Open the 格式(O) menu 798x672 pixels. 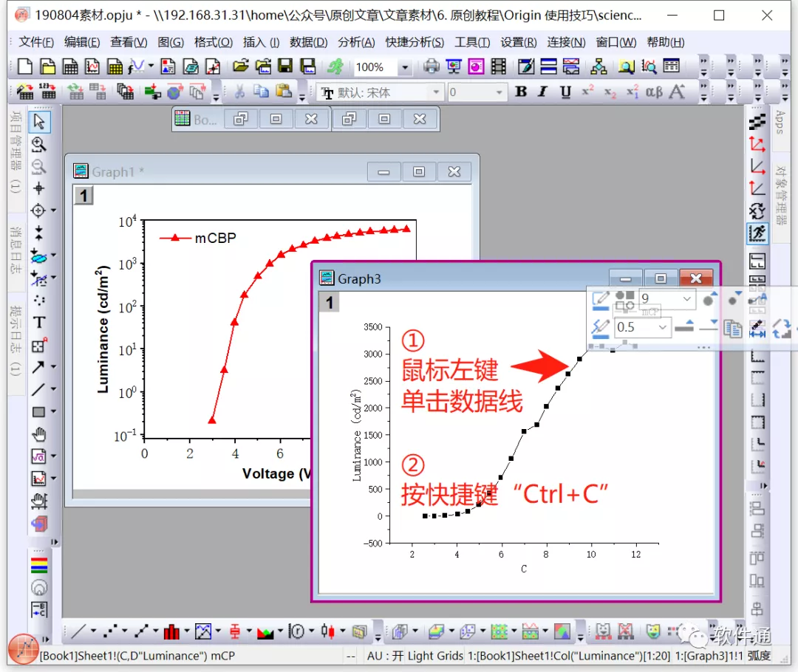point(214,42)
